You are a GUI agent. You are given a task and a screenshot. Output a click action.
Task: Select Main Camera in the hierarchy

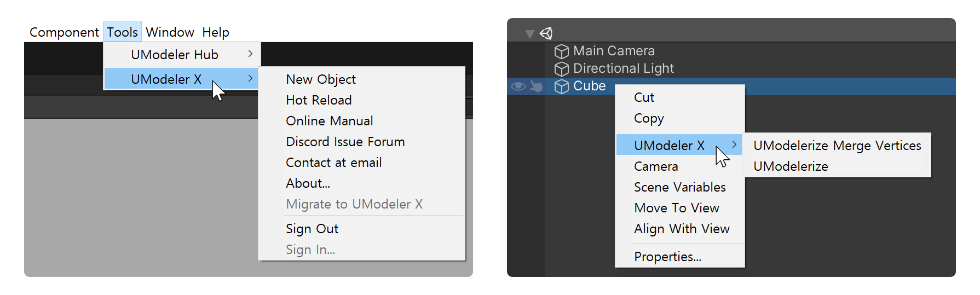(x=613, y=51)
